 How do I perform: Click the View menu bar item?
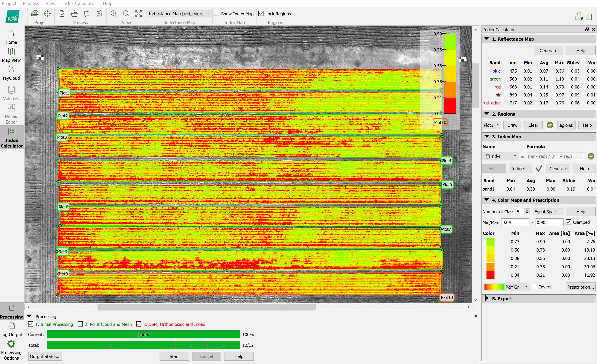(51, 3)
